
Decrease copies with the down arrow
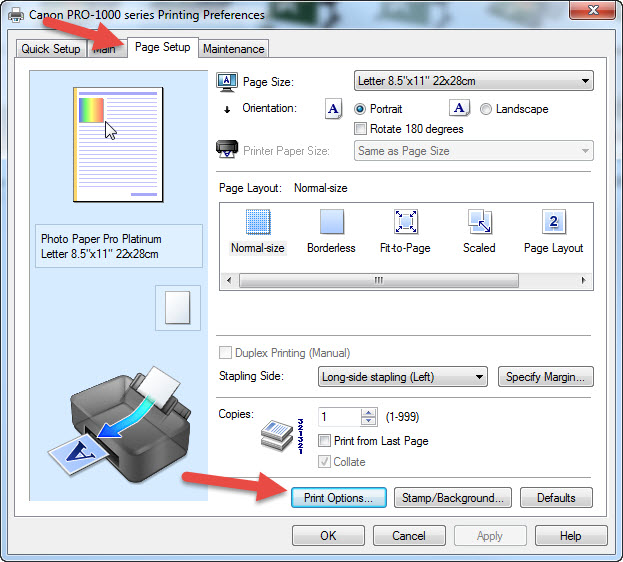click(x=369, y=421)
